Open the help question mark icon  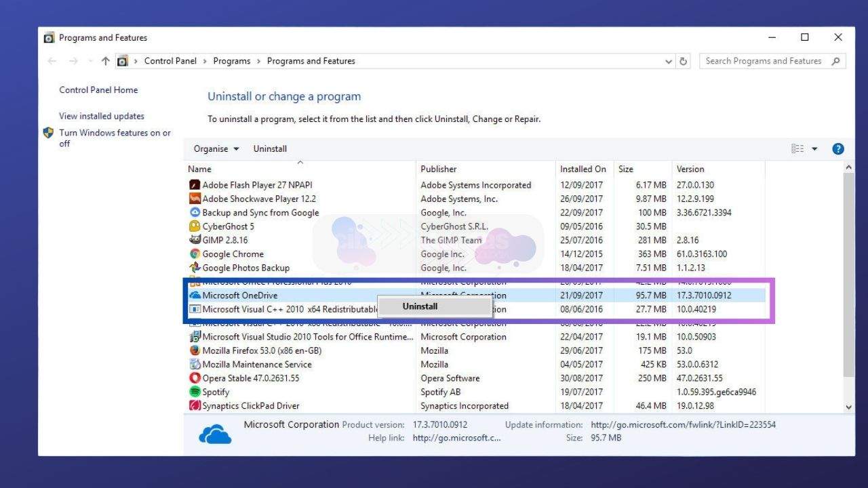[838, 149]
